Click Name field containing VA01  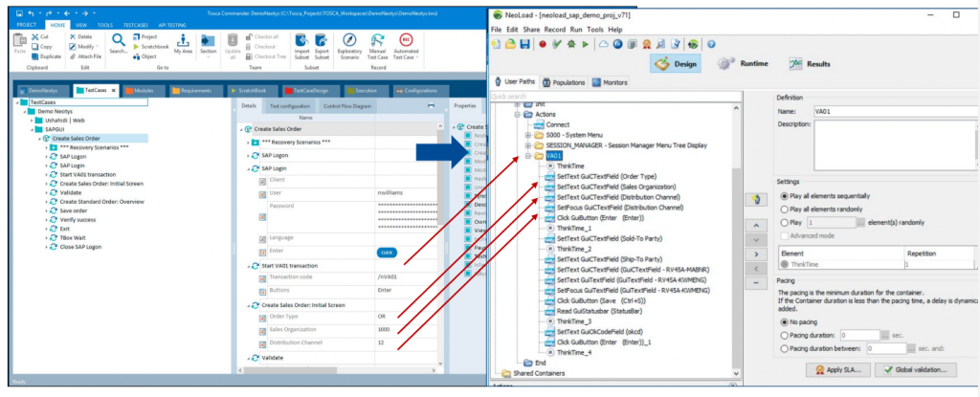896,111
